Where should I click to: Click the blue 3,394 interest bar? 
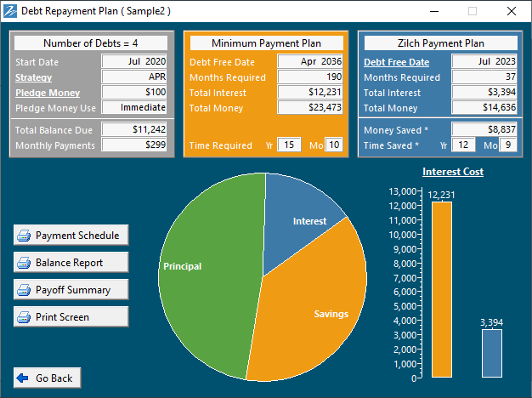point(492,353)
